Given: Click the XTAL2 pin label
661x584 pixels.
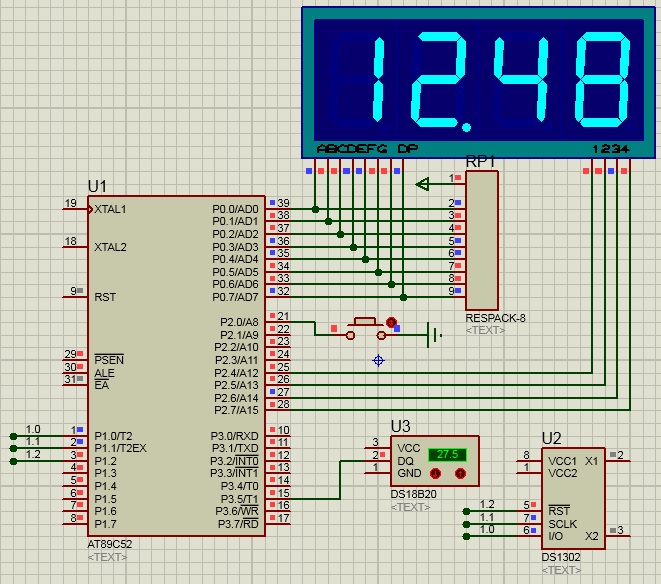Looking at the screenshot, I should click(x=110, y=247).
